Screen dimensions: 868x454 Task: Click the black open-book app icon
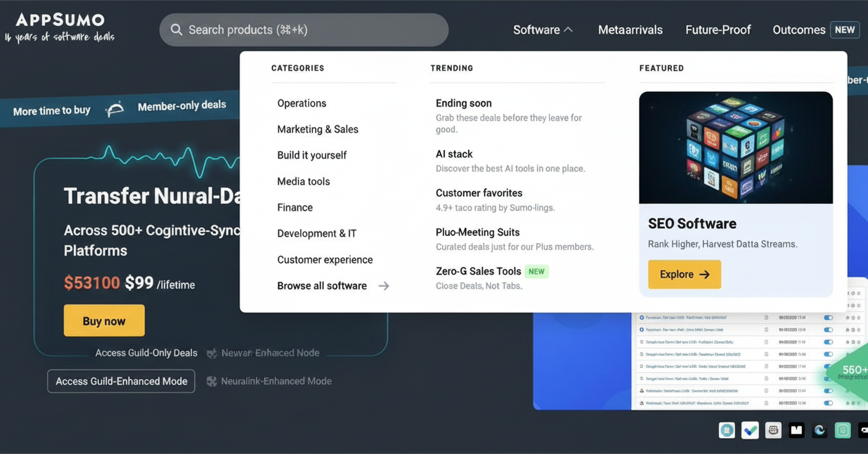(796, 430)
